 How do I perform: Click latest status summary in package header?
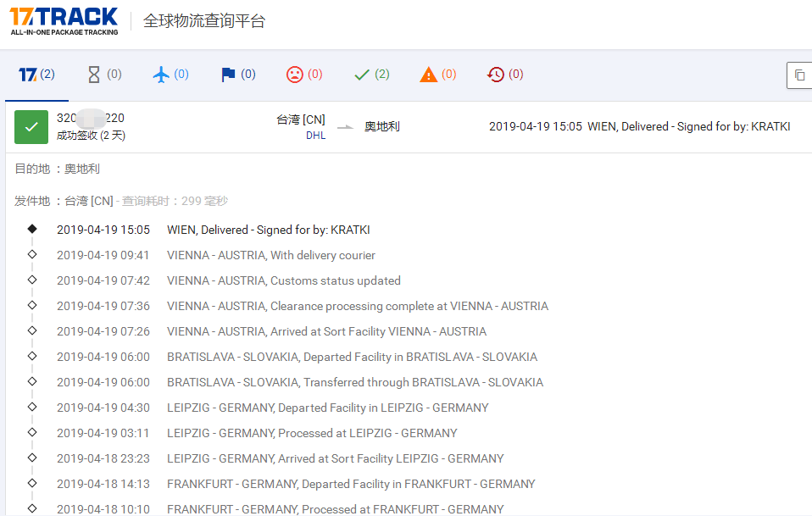[x=639, y=127]
